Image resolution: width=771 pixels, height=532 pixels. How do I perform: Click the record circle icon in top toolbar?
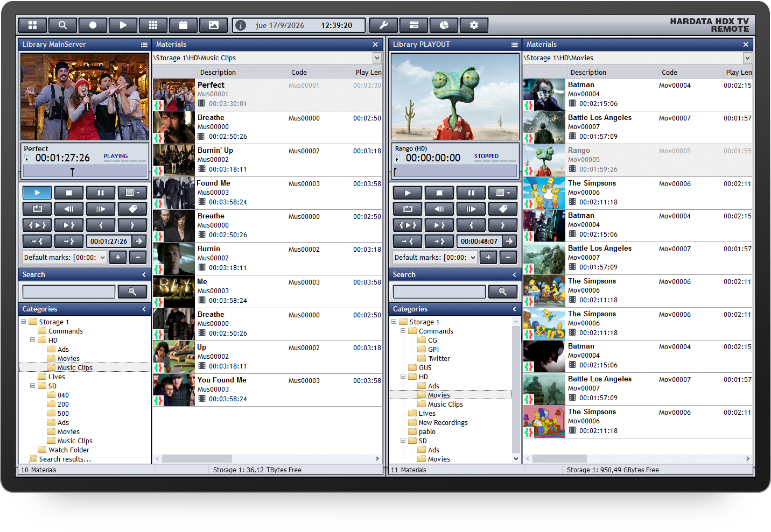[93, 25]
